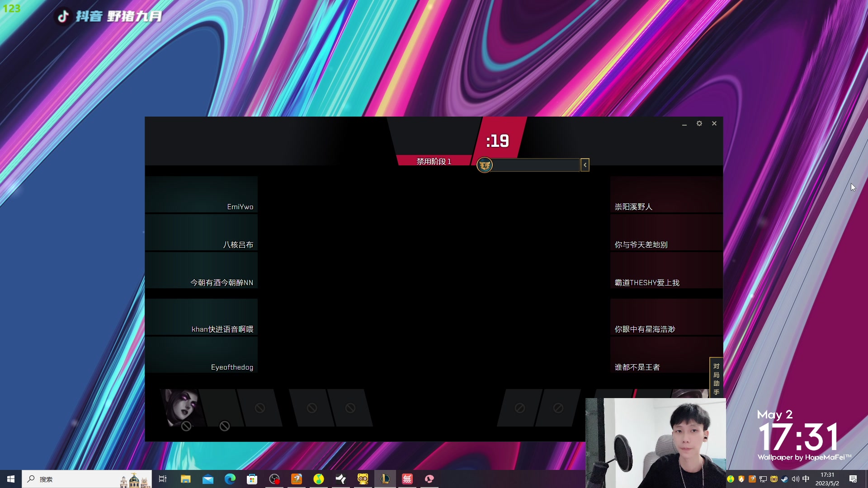Click enemy slot 崇阳溪野人
This screenshot has height=488, width=868.
coord(666,194)
